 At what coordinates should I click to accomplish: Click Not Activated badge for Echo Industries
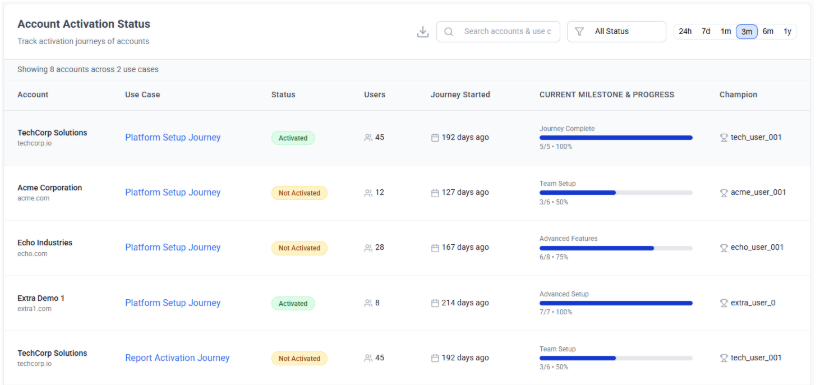coord(299,248)
